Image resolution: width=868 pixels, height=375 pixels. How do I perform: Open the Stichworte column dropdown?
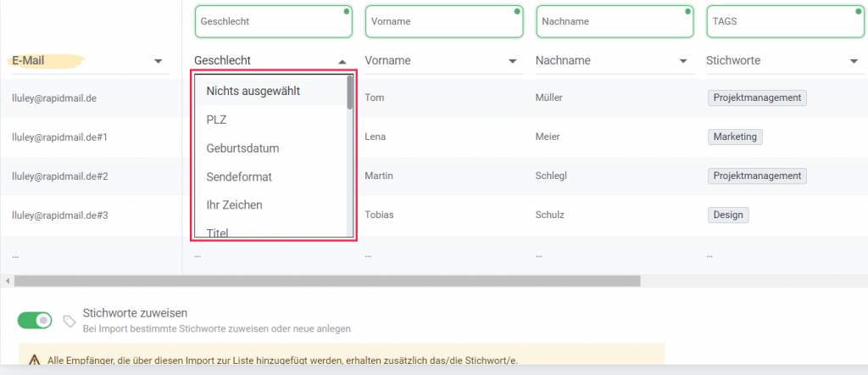pos(854,61)
